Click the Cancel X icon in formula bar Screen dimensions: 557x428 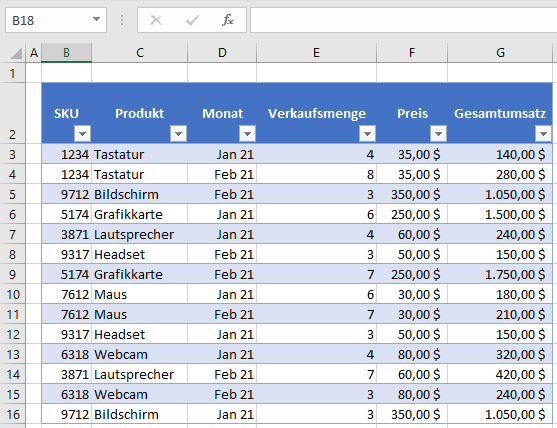[x=156, y=20]
